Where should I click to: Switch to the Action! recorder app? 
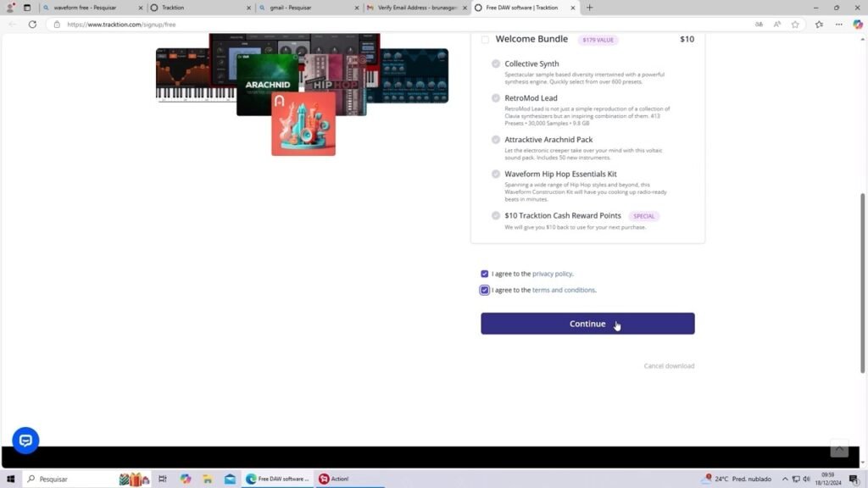pos(348,480)
